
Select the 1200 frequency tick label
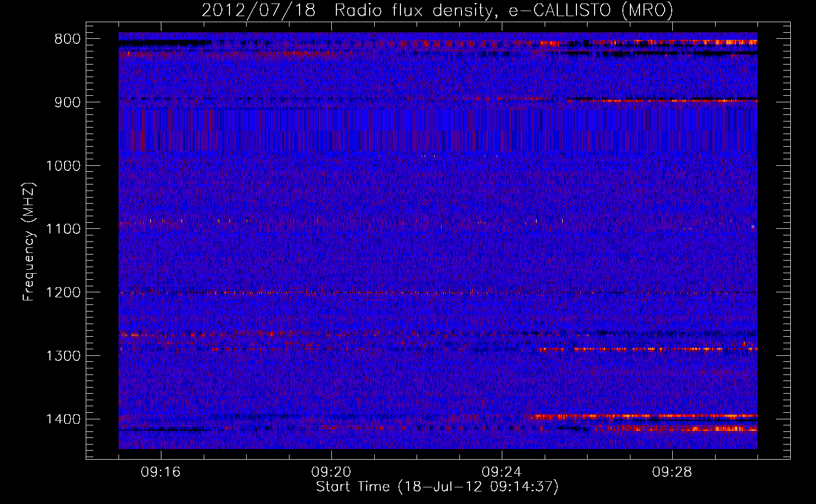[63, 292]
